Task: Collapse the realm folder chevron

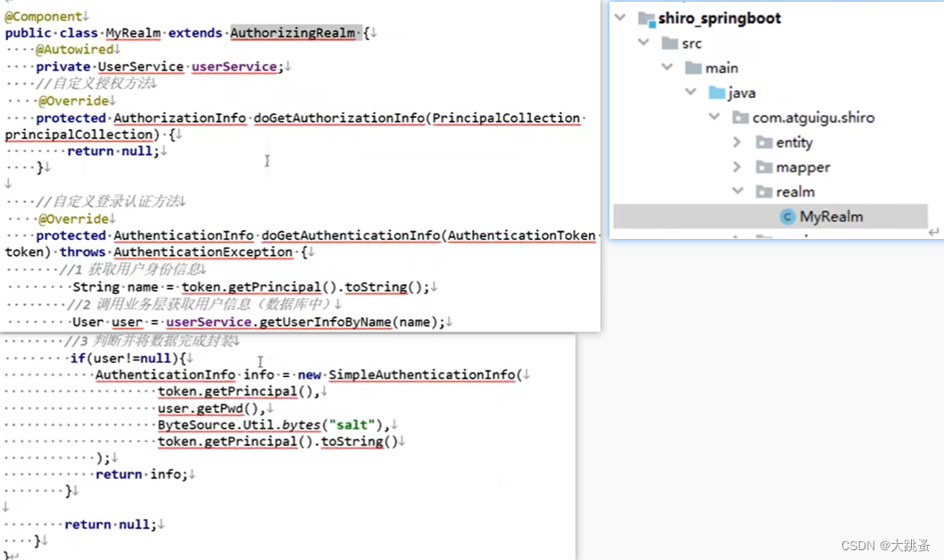Action: pyautogui.click(x=738, y=191)
